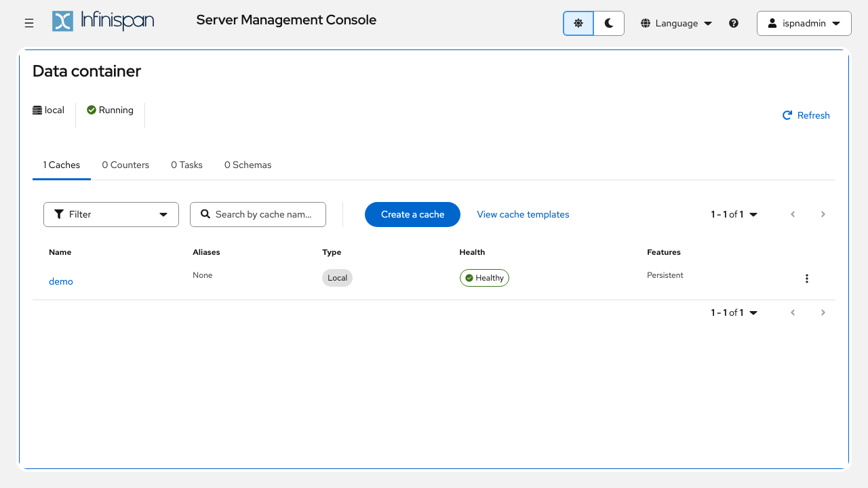The image size is (868, 488).
Task: Open the hamburger navigation menu
Action: coord(29,23)
